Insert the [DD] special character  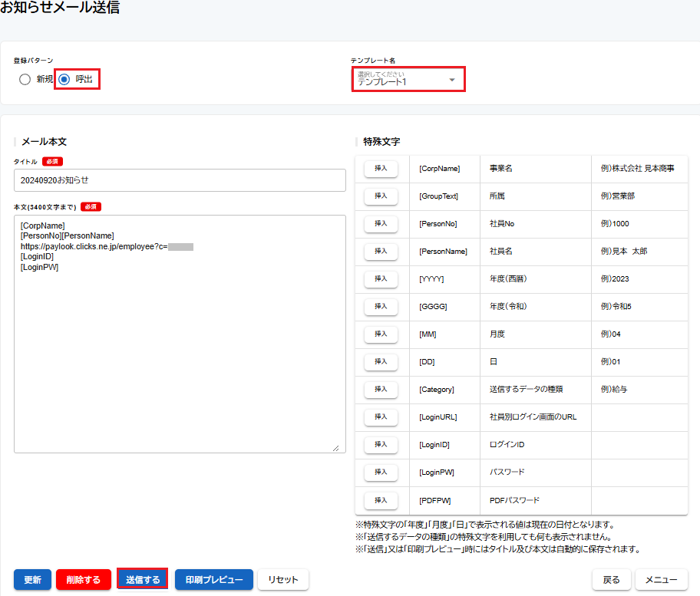point(381,362)
